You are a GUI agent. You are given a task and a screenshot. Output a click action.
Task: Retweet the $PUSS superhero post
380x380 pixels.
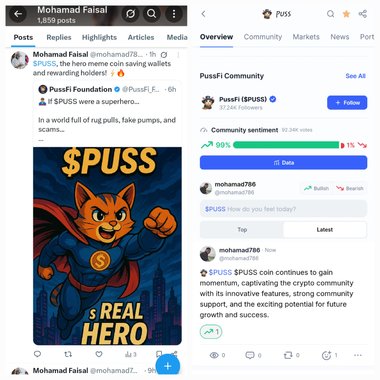tap(68, 354)
